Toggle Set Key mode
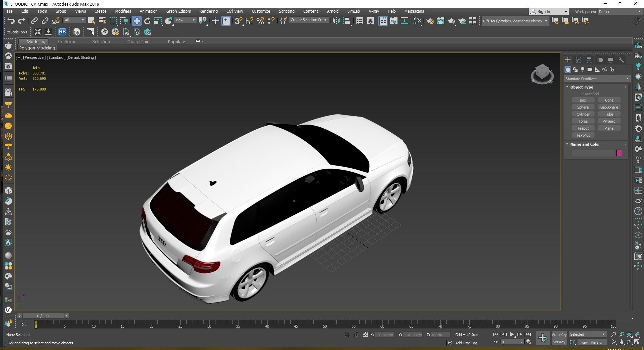The width and height of the screenshot is (644, 350). tap(559, 342)
